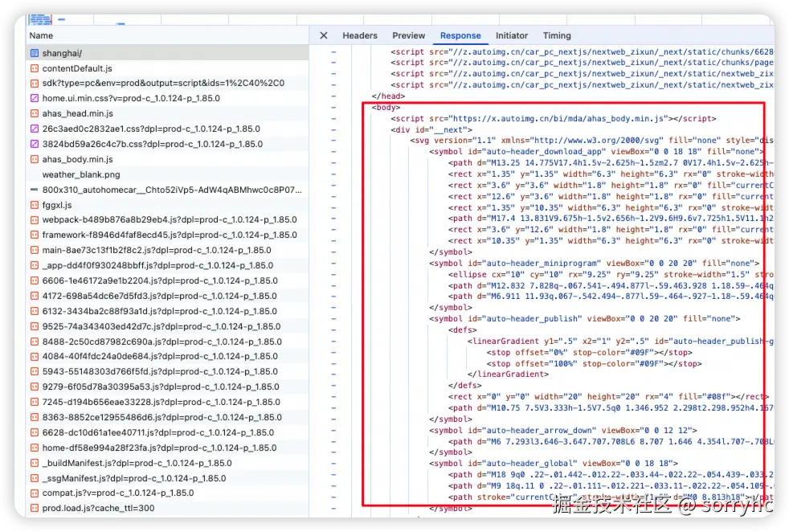Select the prod.load.js?cache_ttl=300 request
The image size is (789, 532).
168,508
